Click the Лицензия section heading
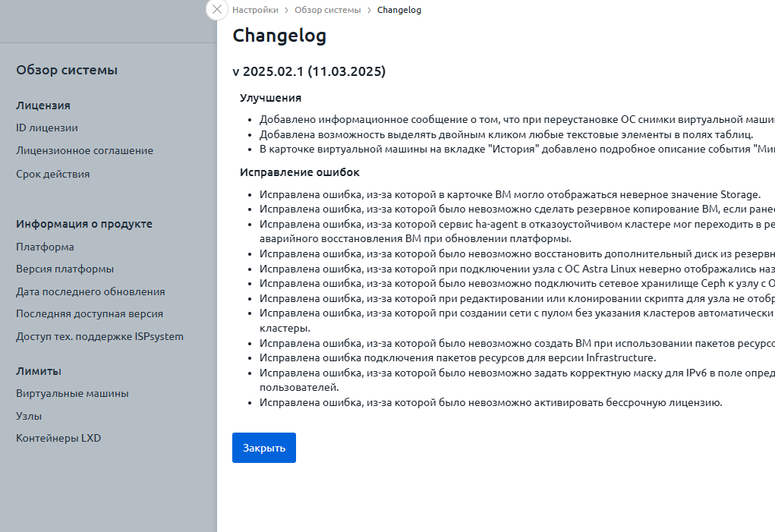The width and height of the screenshot is (775, 532). point(43,105)
